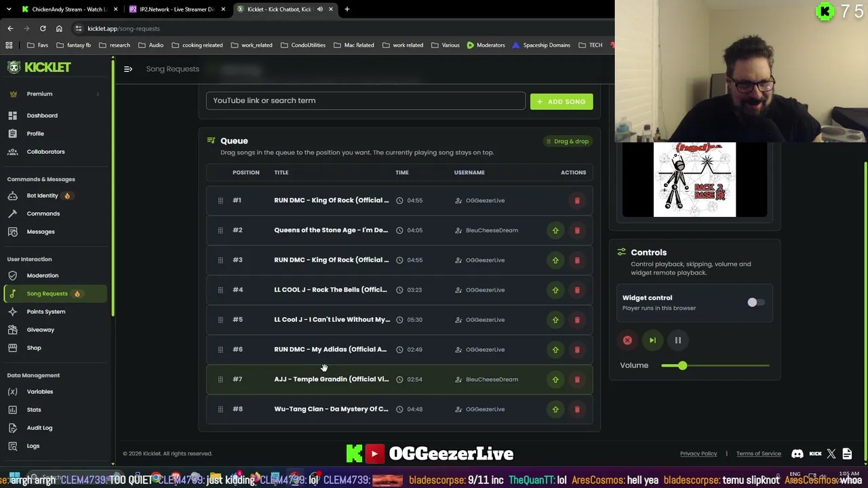868x488 pixels.
Task: Open Giveaway in the sidebar
Action: [x=41, y=330]
